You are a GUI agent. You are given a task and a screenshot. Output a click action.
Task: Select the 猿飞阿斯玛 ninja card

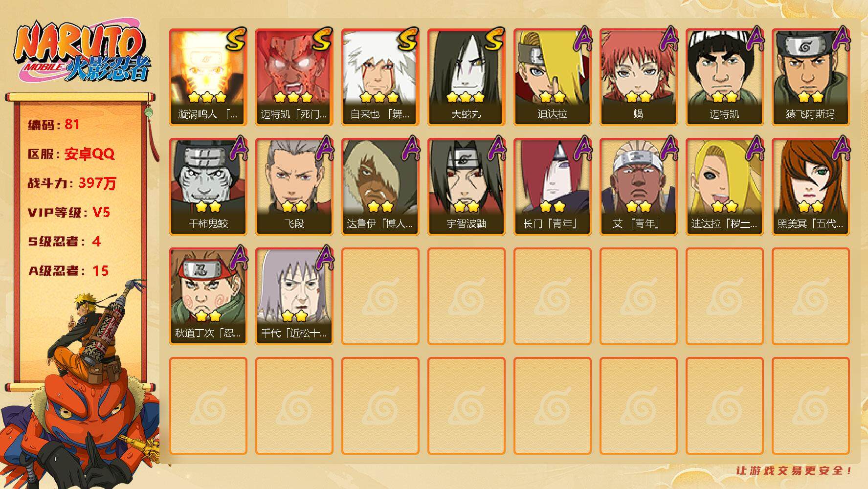(x=810, y=77)
